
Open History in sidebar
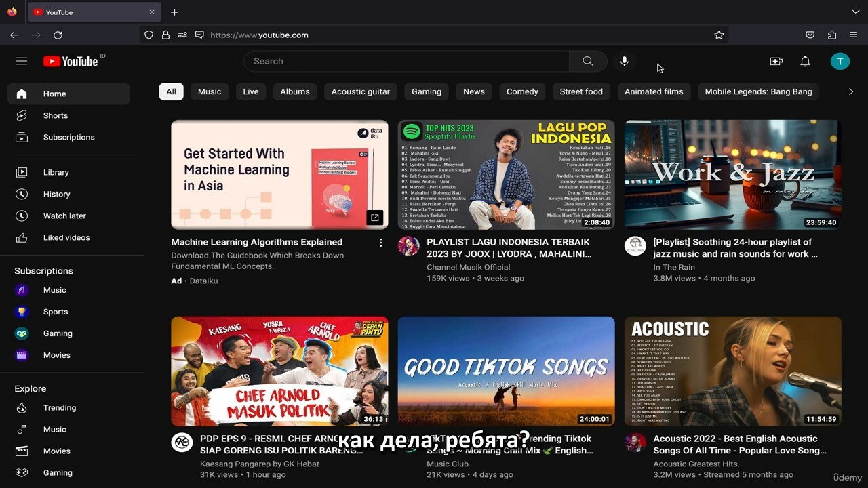(x=68, y=194)
